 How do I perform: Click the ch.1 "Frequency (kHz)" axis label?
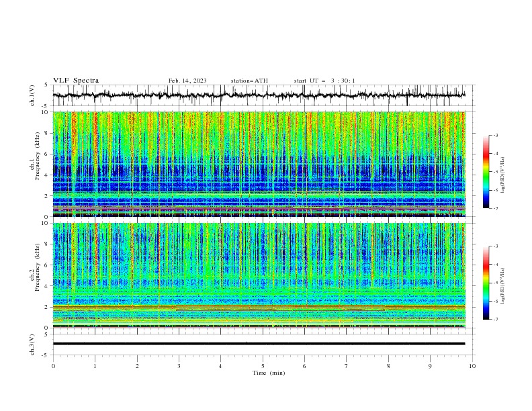[x=37, y=156]
